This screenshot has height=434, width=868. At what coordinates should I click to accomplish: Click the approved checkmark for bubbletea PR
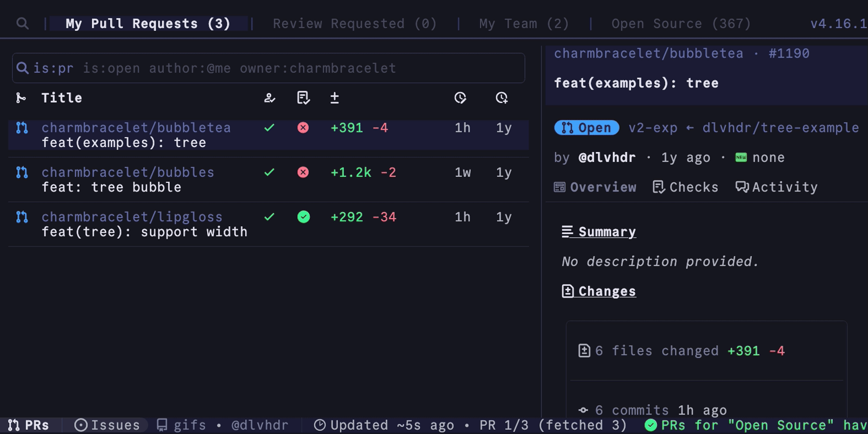point(269,127)
